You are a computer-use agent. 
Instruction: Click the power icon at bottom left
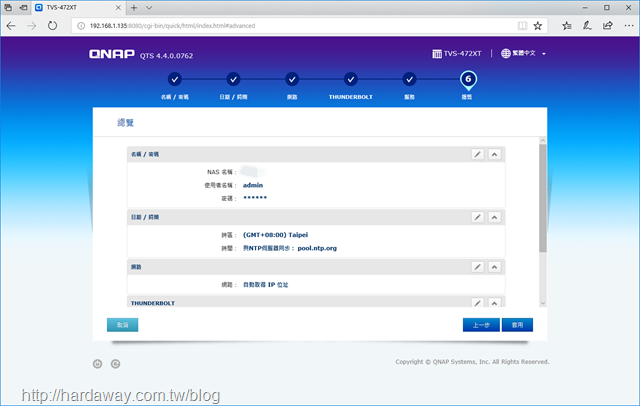click(x=98, y=364)
